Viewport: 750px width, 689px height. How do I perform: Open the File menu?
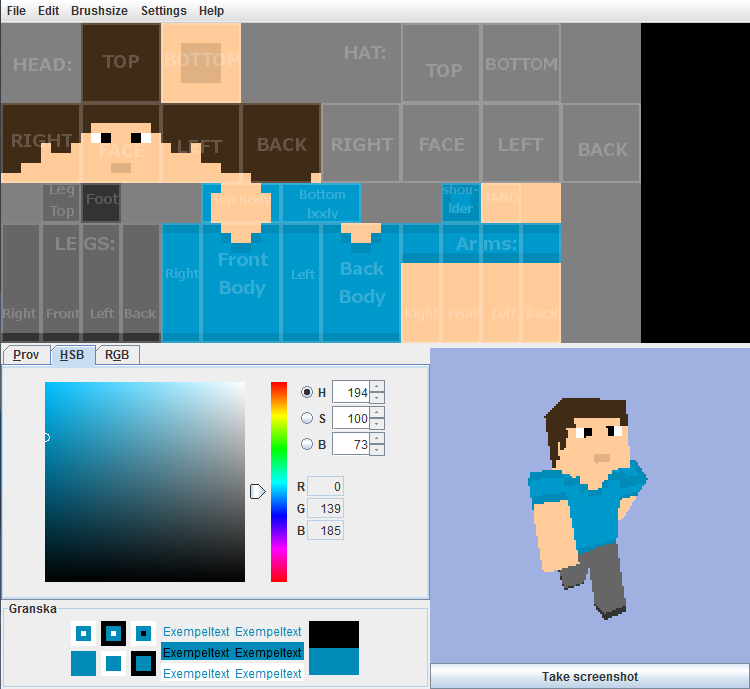pyautogui.click(x=16, y=11)
